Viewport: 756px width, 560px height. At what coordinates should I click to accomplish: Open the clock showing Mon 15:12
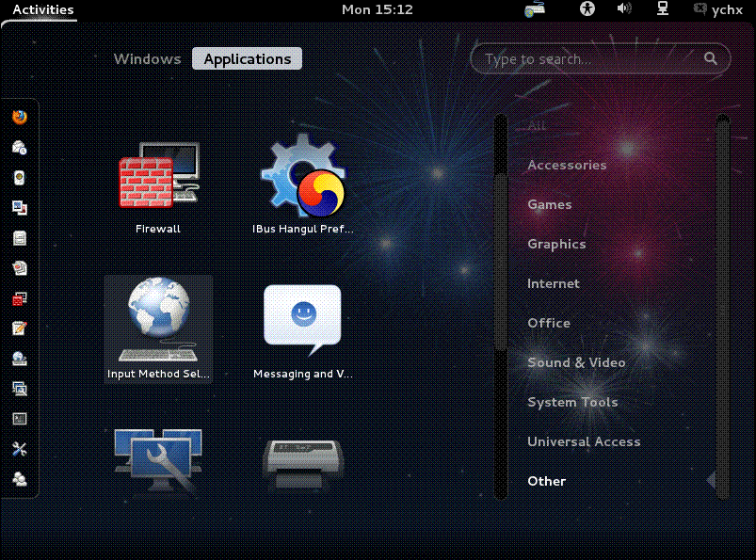377,9
